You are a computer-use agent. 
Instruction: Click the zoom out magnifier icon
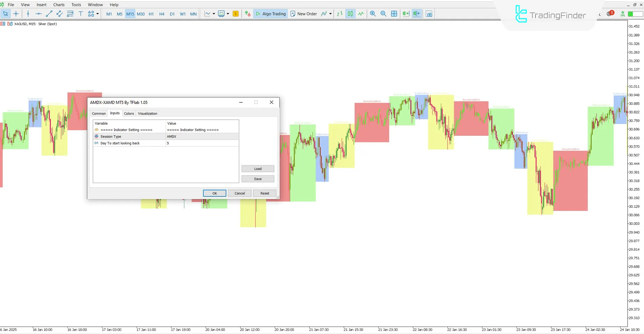(383, 14)
